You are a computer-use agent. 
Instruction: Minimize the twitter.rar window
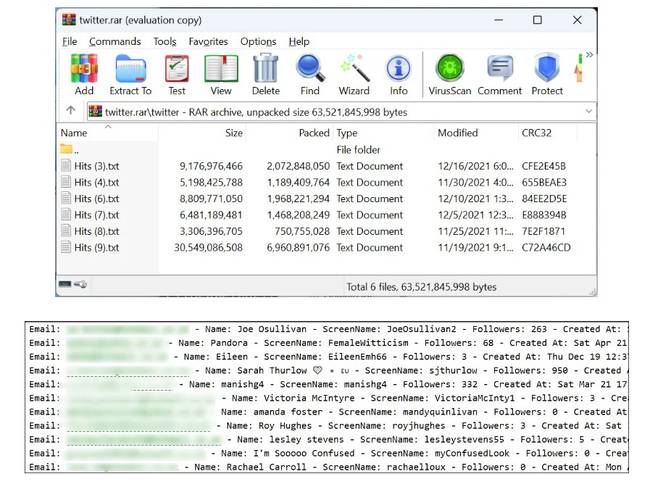click(499, 20)
